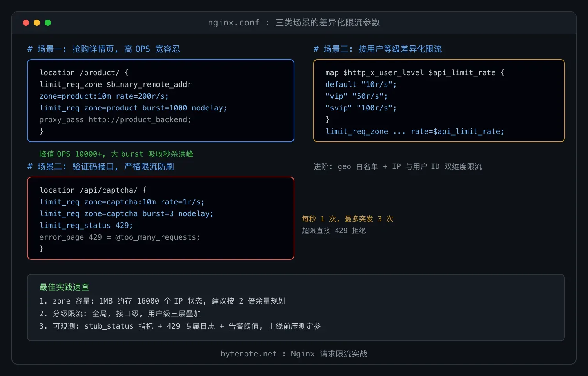Screen dimensions: 588x376
Task: Click the green maximize window dot
Action: (48, 23)
